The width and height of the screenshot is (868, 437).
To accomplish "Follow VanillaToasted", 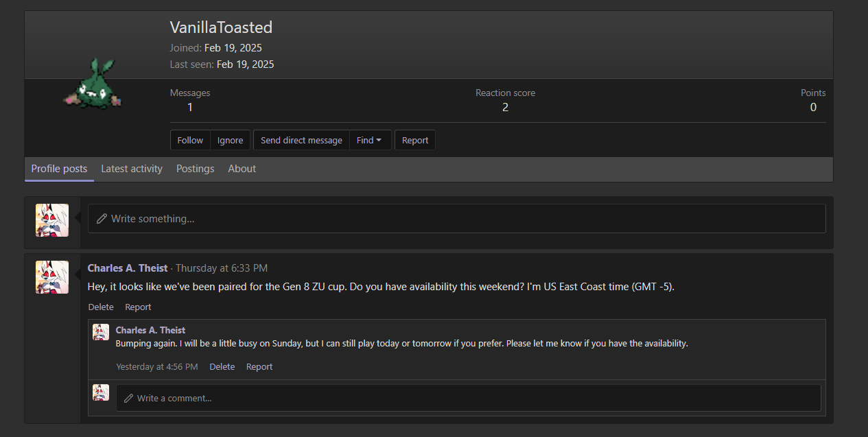I will pos(190,140).
